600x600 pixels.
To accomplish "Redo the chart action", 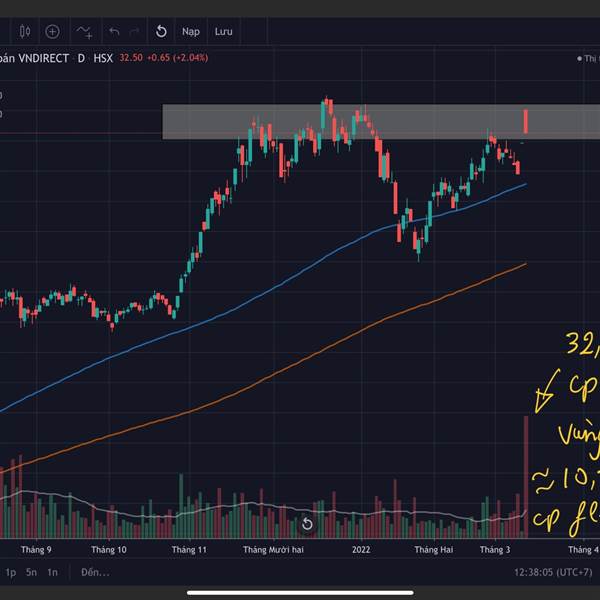I will [x=134, y=31].
